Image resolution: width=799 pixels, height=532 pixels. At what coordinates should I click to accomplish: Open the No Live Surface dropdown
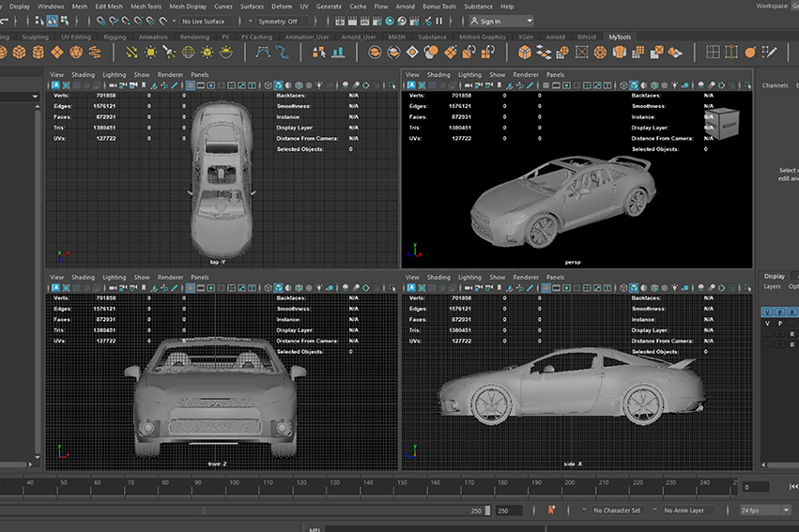tap(207, 21)
